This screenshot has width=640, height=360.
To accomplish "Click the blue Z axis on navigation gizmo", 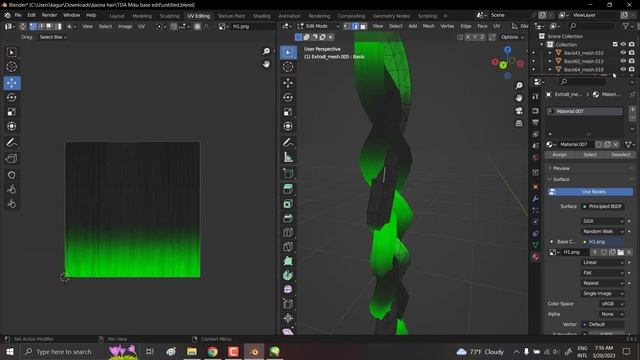I will [507, 50].
